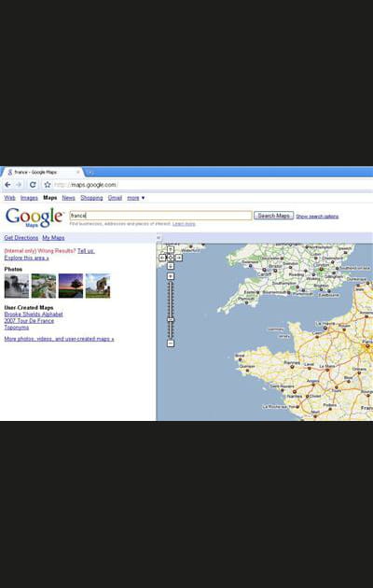Click the London city marker on the map

[x=321, y=269]
